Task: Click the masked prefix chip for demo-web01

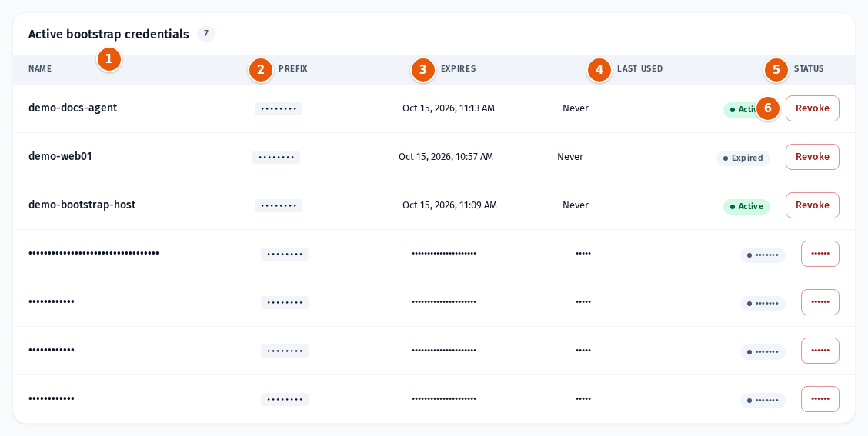Action: [276, 157]
